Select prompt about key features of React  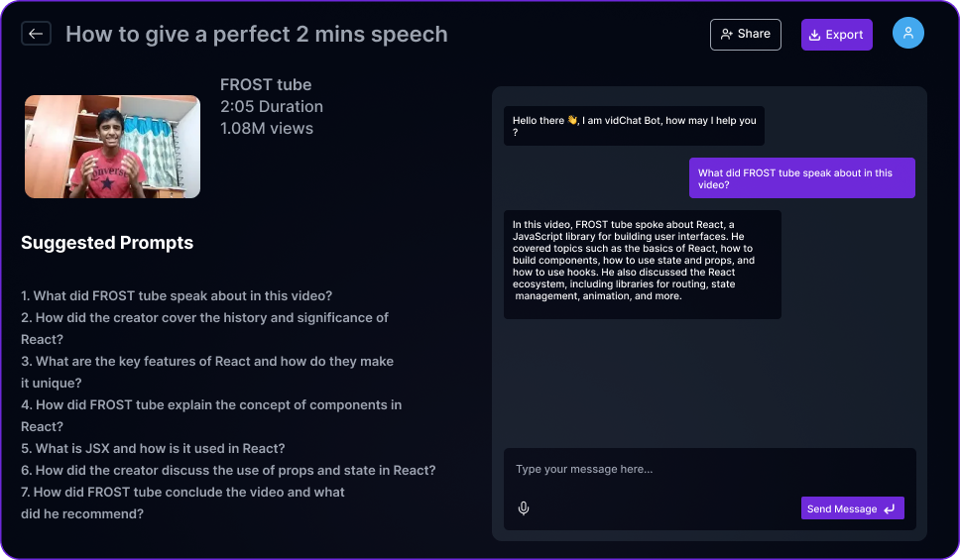tap(207, 372)
